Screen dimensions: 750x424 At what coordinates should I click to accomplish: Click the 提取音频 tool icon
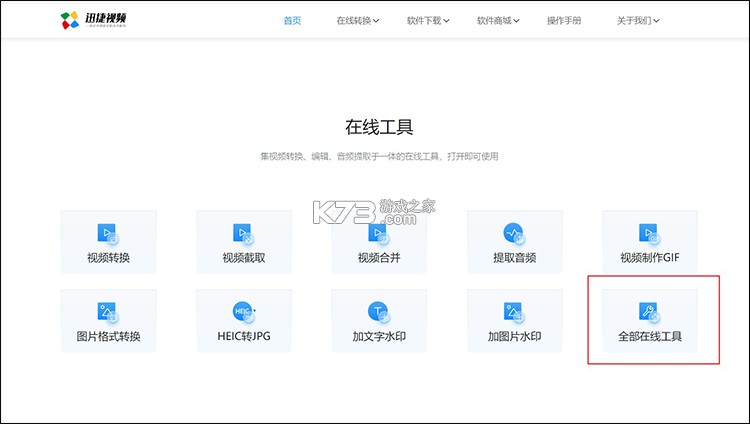(x=514, y=234)
